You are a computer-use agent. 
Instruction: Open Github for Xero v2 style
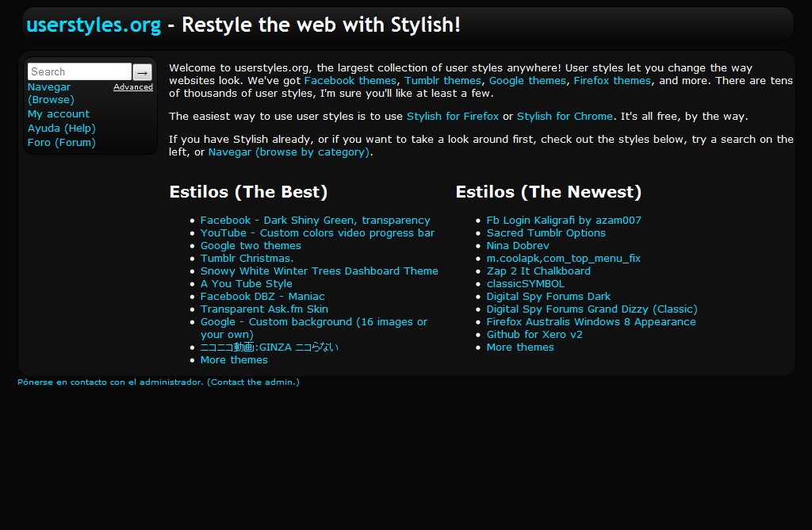coord(534,335)
